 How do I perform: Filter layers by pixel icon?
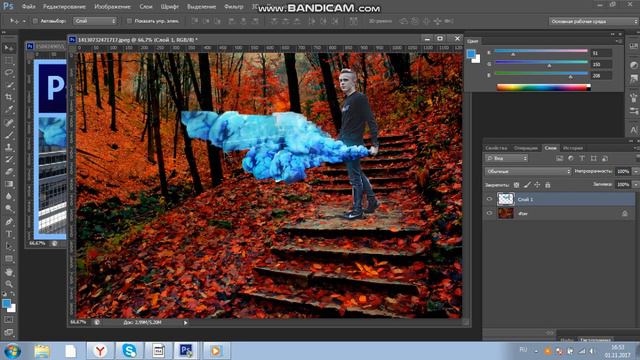coord(560,158)
